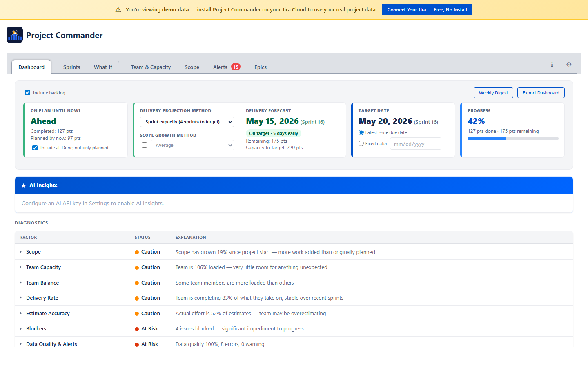
Task: Disable 'Include all Done, not only planned'
Action: [x=35, y=148]
